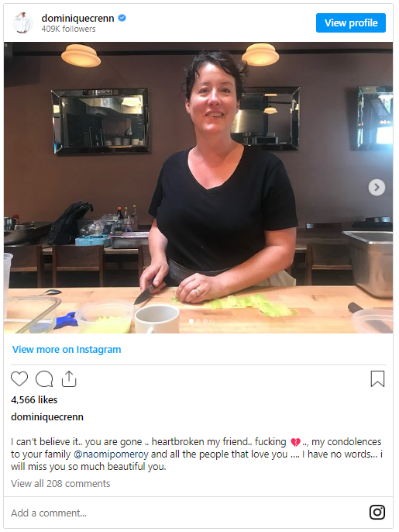This screenshot has width=399, height=532.
Task: Click the View profile button
Action: coord(350,22)
